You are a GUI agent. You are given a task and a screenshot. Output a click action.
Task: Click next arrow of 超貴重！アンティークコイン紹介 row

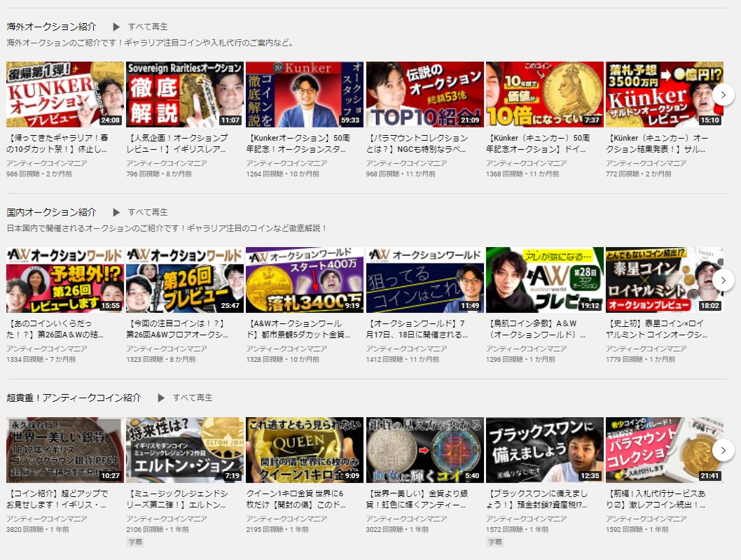[723, 451]
